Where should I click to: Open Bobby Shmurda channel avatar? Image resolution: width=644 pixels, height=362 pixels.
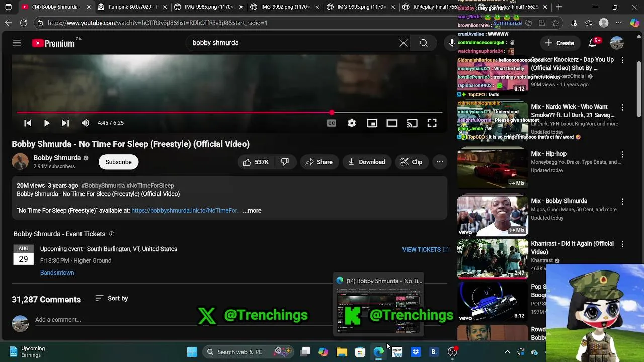coord(20,162)
